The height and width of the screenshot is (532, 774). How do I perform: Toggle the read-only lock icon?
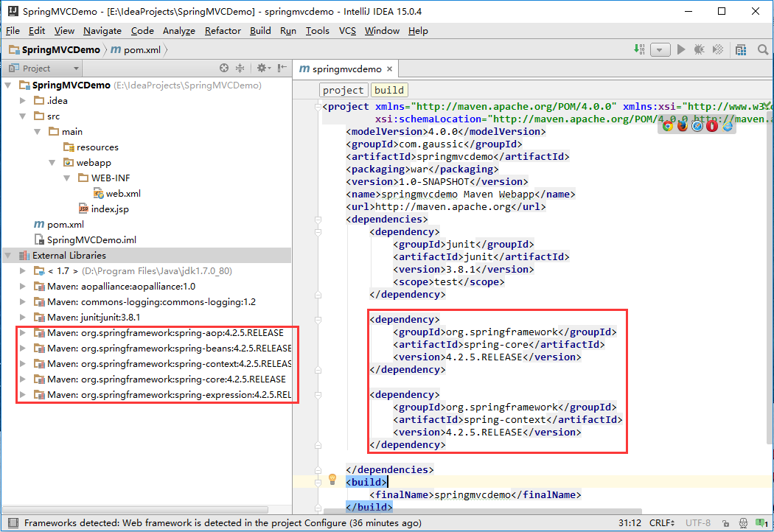pos(725,523)
